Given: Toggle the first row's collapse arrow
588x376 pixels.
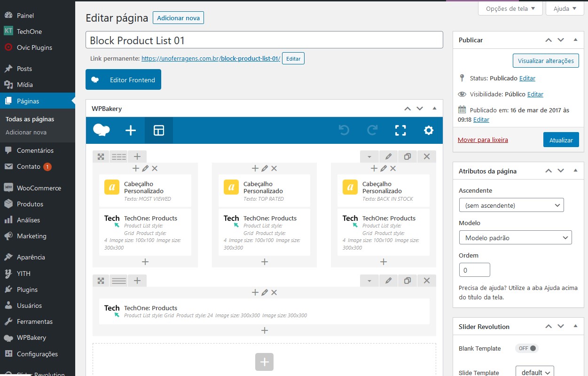Looking at the screenshot, I should (369, 157).
